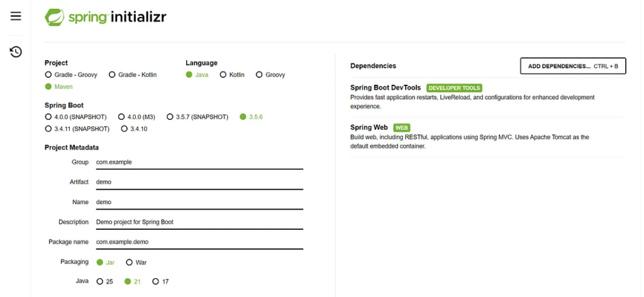Viewport: 644px width, 297px height.
Task: Pick Spring Boot 3.5.7 (SNAPSHOT)
Action: click(x=170, y=117)
